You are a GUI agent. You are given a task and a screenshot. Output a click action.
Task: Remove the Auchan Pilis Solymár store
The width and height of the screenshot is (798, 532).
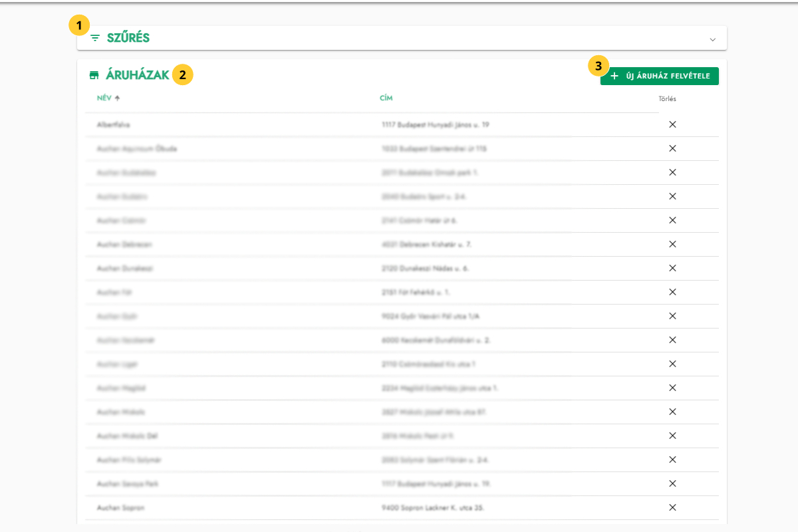coord(672,460)
